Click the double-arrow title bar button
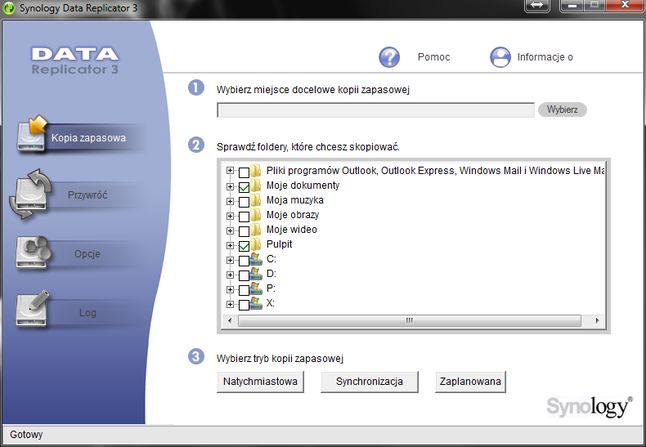This screenshot has width=646, height=447. tap(537, 5)
